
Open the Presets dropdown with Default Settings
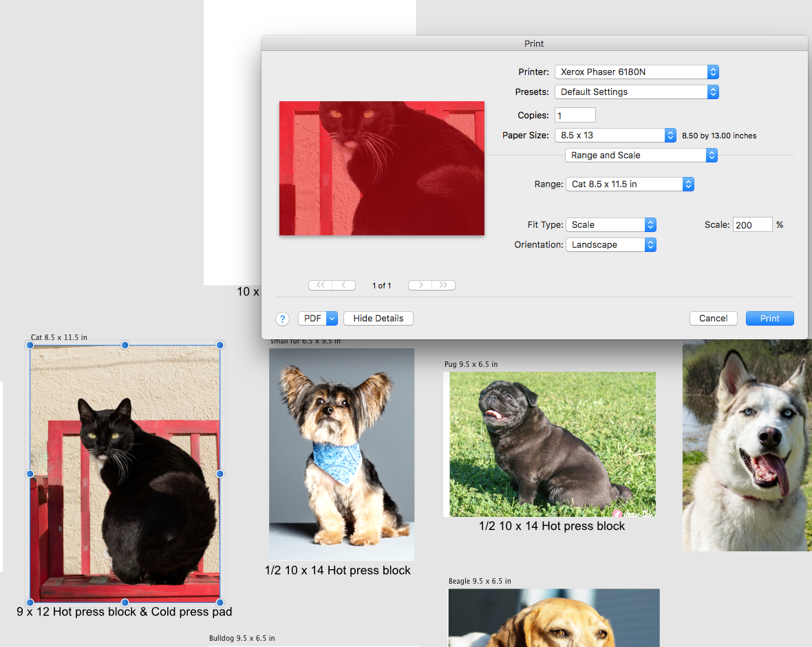[637, 92]
